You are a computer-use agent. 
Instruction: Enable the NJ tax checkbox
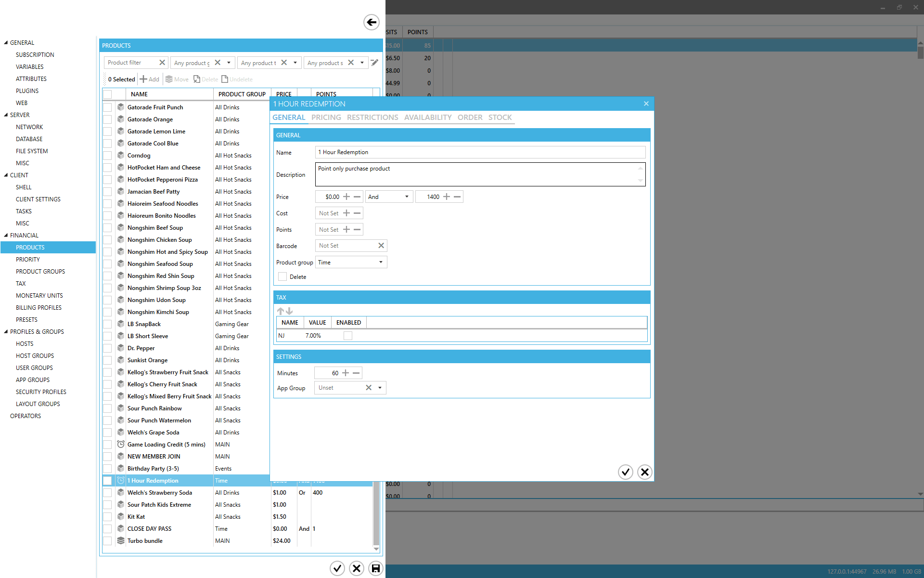coord(347,336)
